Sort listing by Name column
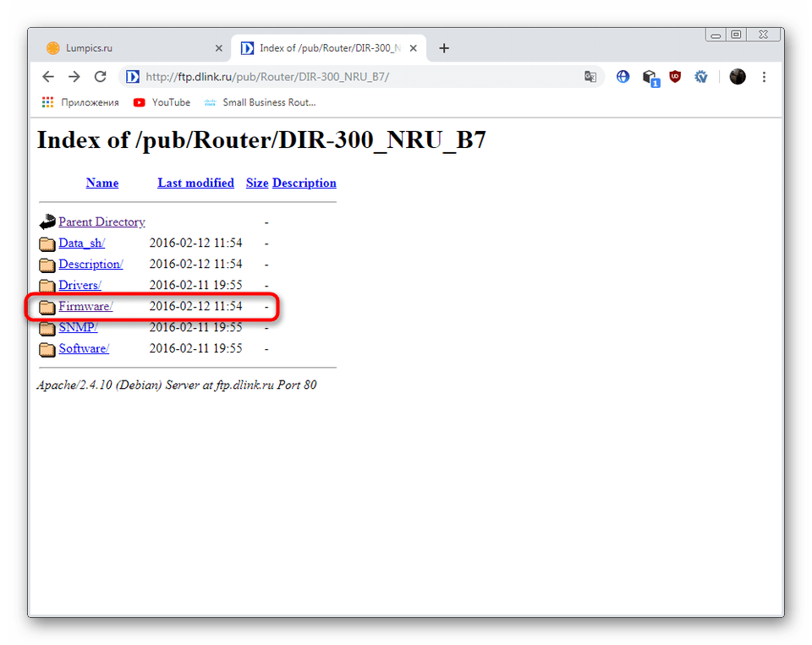 pos(102,183)
